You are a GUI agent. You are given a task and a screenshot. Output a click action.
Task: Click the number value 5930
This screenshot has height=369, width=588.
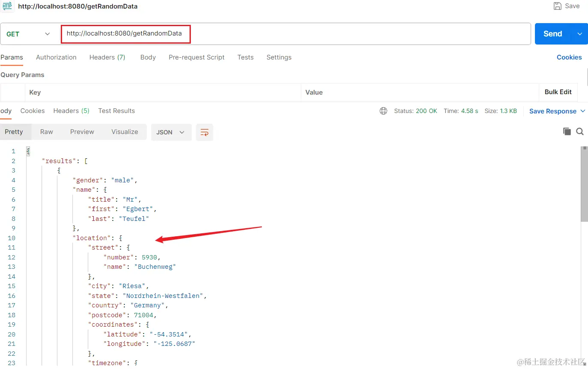pyautogui.click(x=149, y=257)
